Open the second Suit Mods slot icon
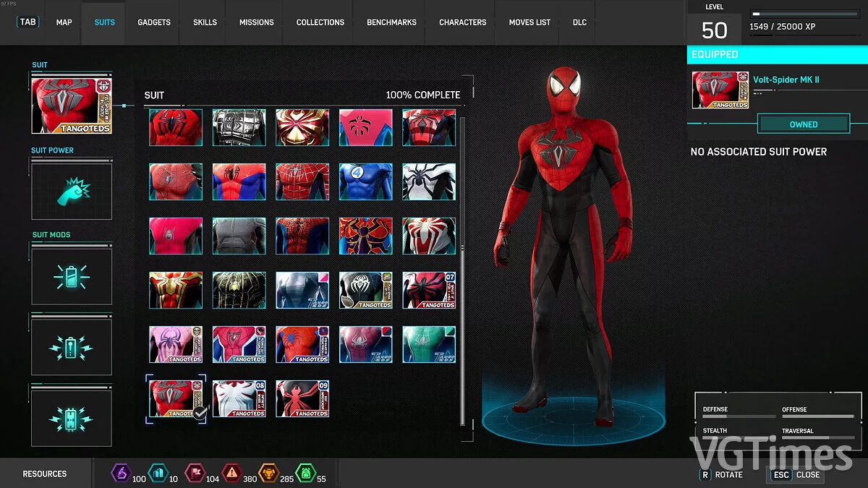This screenshot has width=868, height=488. click(x=71, y=346)
